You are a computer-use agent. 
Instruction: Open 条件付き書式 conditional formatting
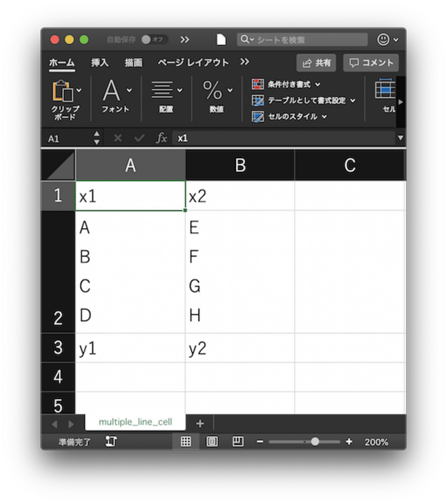(x=286, y=84)
